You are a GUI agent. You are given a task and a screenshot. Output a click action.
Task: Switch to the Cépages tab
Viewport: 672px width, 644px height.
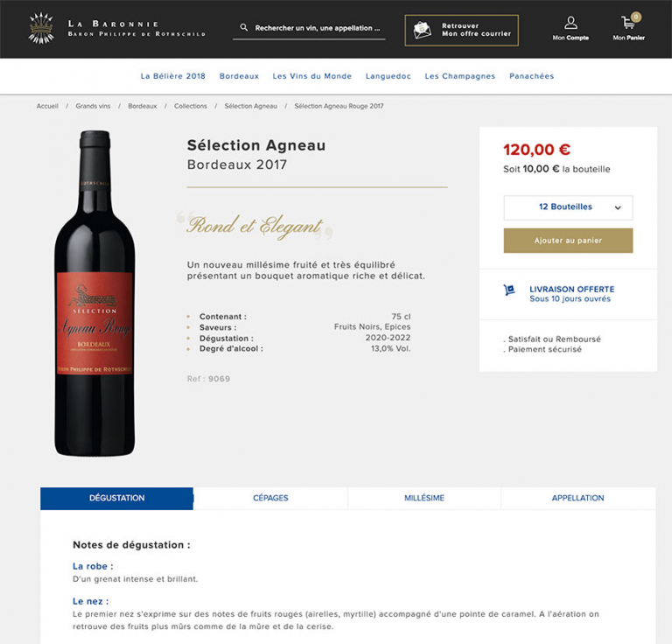[270, 498]
